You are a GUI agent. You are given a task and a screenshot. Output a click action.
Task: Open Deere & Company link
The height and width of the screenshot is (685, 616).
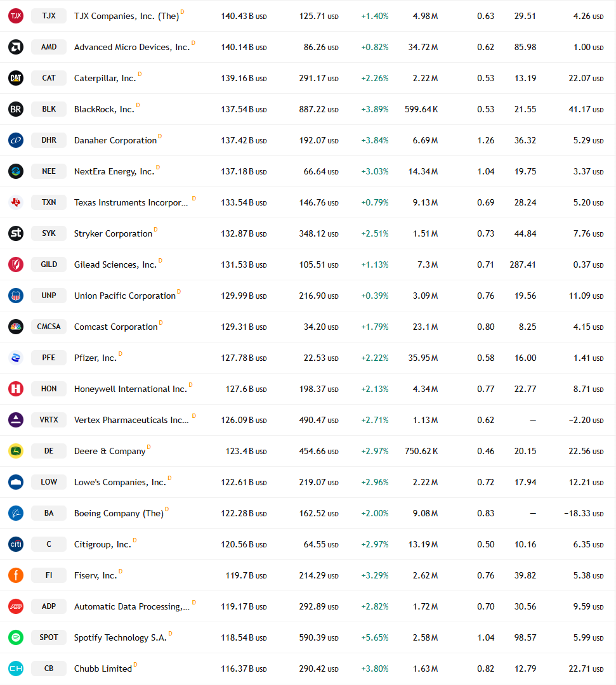click(x=110, y=452)
